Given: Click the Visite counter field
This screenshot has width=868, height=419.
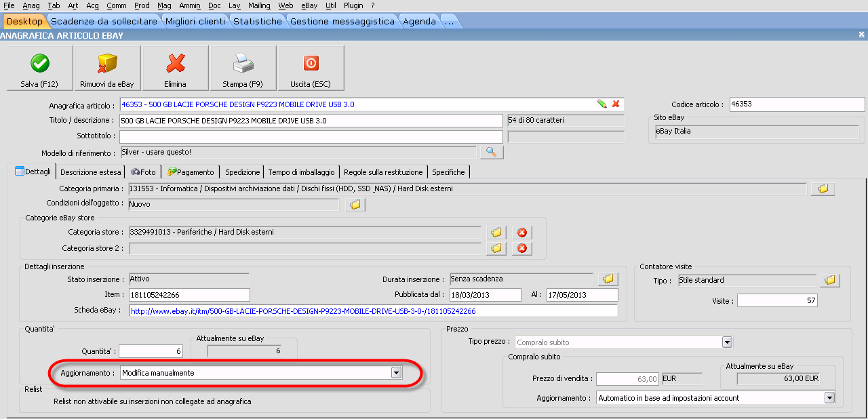Looking at the screenshot, I should (x=777, y=300).
